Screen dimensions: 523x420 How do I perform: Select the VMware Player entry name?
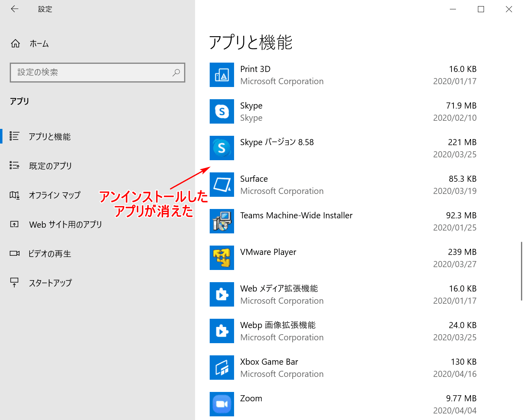268,252
